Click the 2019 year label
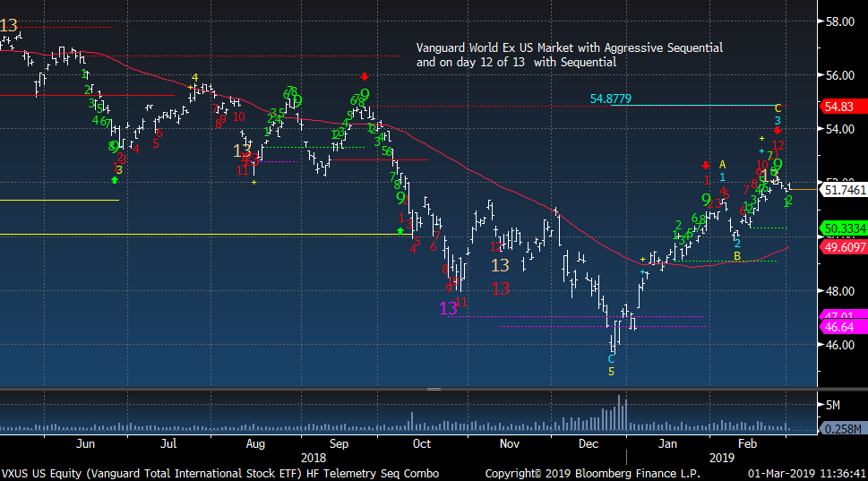This screenshot has width=868, height=481. (722, 459)
